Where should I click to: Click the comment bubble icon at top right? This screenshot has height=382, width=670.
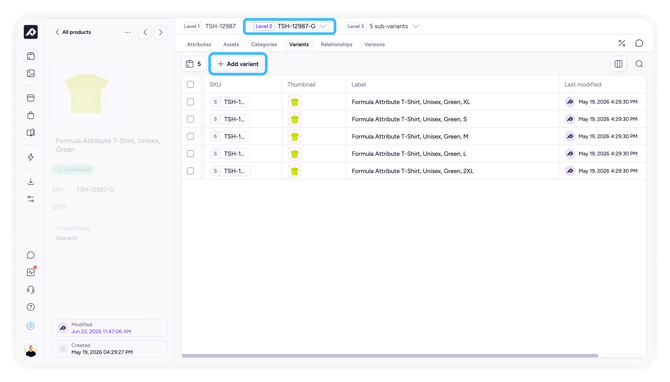639,43
